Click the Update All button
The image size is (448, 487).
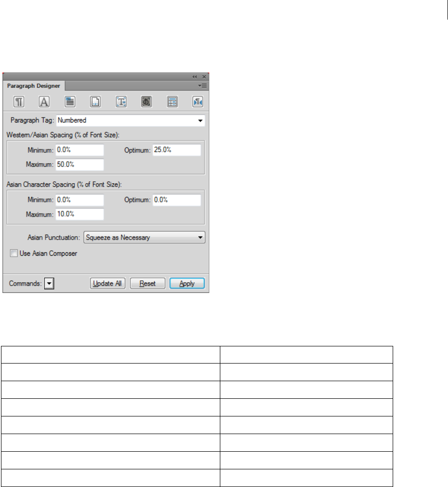tap(107, 283)
